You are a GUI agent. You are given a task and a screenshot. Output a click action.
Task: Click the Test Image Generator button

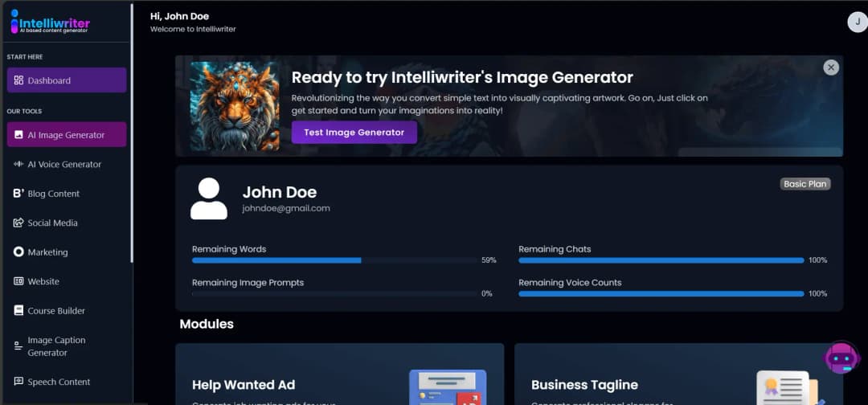pyautogui.click(x=354, y=133)
